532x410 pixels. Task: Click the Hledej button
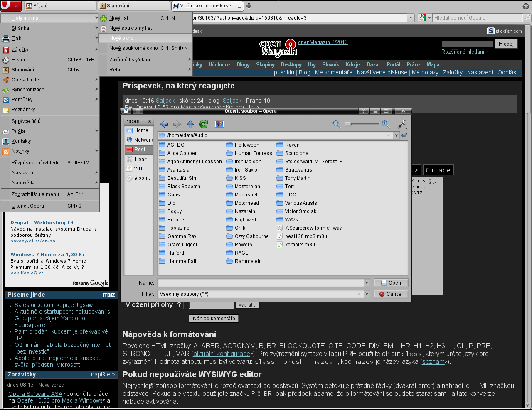506,44
